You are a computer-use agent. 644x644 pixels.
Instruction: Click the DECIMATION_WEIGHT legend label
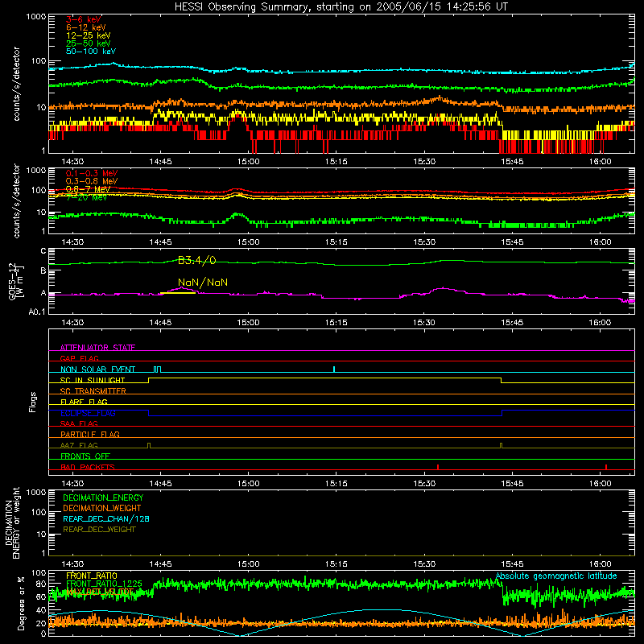coord(102,508)
